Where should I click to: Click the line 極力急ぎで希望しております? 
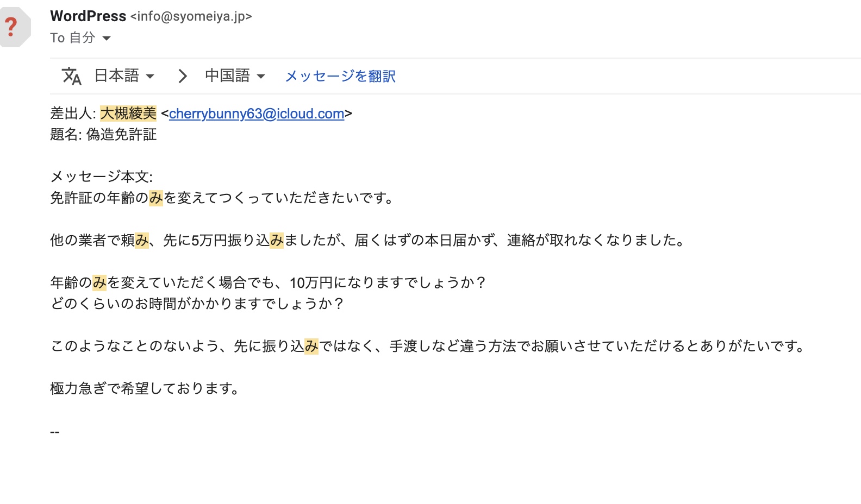145,388
